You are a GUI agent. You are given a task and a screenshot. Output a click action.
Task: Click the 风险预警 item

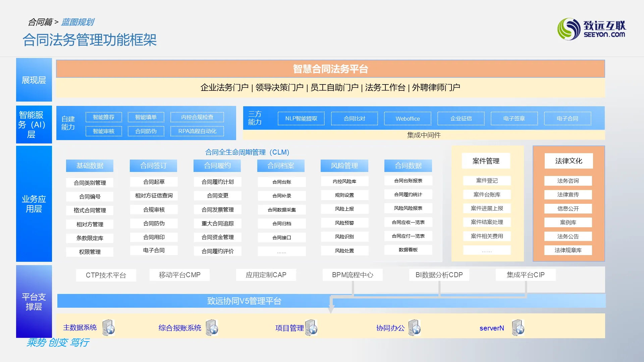(x=344, y=223)
